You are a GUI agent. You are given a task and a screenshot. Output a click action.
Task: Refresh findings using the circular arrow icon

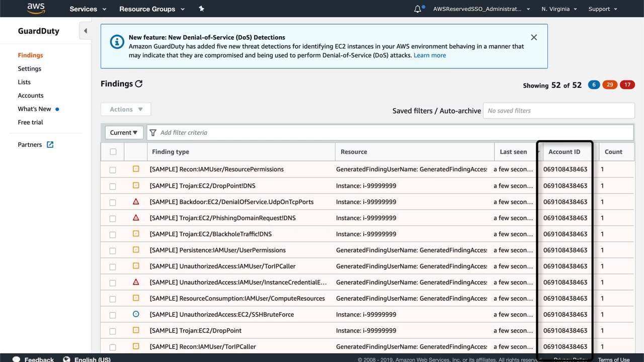pos(139,84)
